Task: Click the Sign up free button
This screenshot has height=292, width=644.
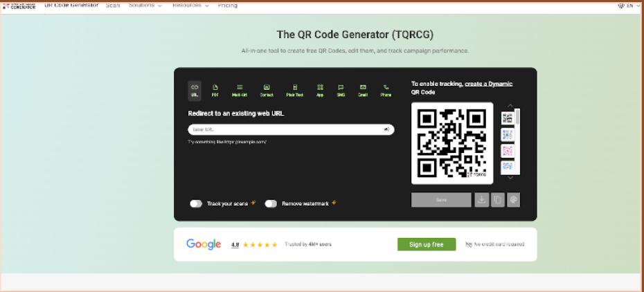Action: pyautogui.click(x=427, y=244)
